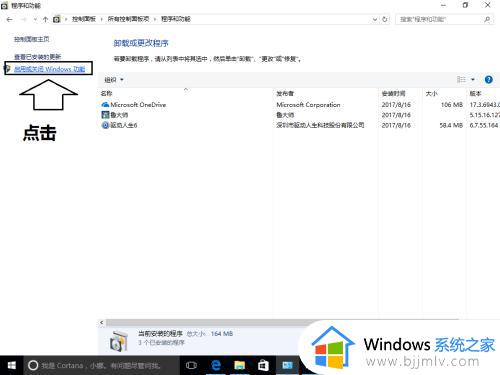
Task: Click the 深圳市驱动人生 publisher cell
Action: pyautogui.click(x=320, y=125)
